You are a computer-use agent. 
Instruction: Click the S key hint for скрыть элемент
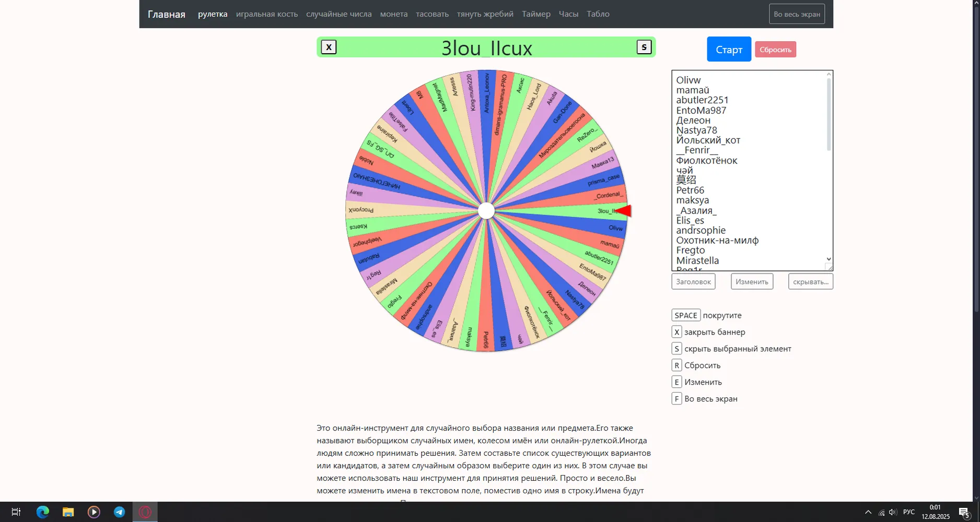coord(676,349)
